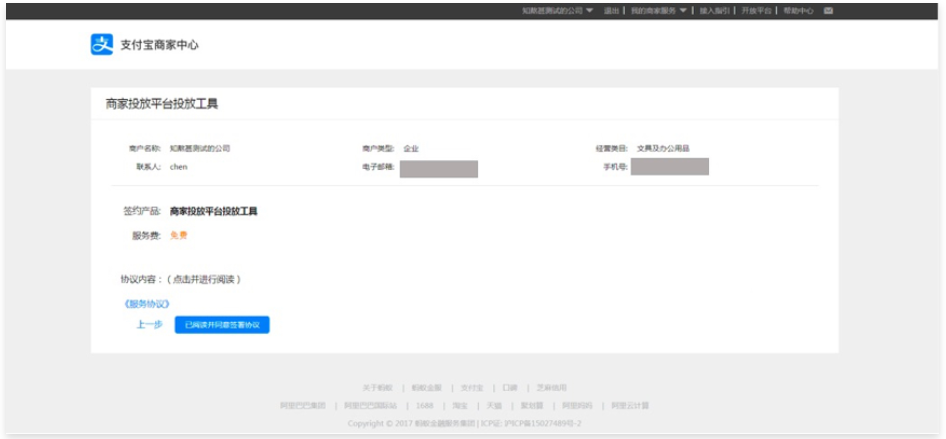Open 阿里巴巴集团 footer link
946x439 pixels.
303,406
